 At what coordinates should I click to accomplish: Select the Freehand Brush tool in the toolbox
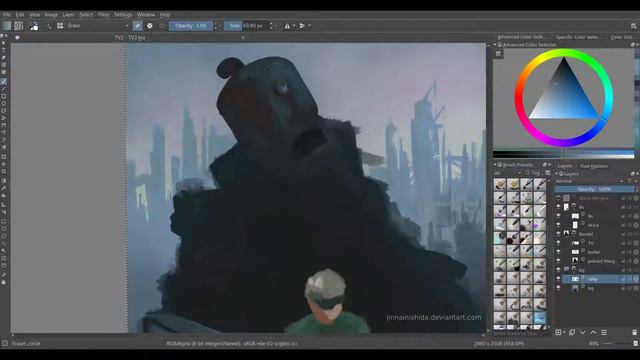coord(4,81)
